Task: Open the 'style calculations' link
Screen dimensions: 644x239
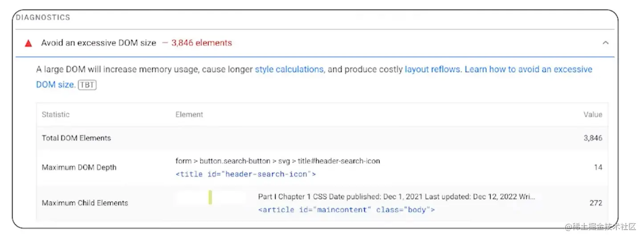Action: click(289, 70)
